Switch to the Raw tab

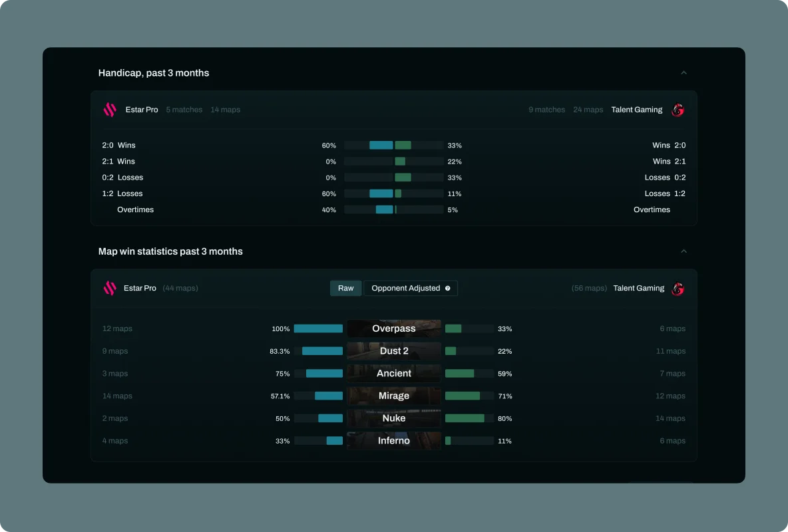pos(346,288)
